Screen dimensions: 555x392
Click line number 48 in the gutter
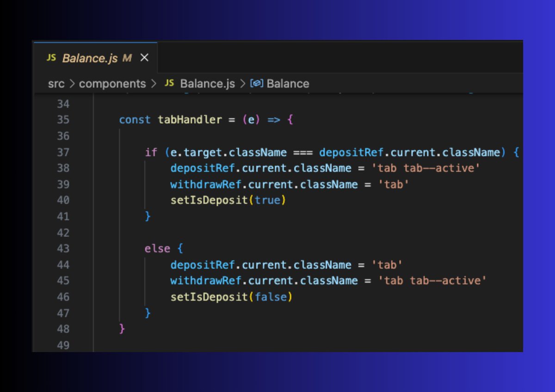[63, 329]
